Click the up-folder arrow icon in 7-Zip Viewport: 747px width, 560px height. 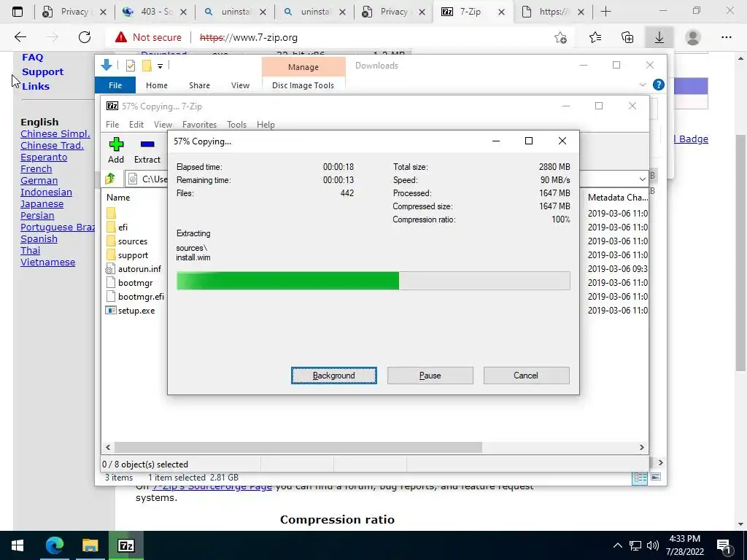(110, 179)
